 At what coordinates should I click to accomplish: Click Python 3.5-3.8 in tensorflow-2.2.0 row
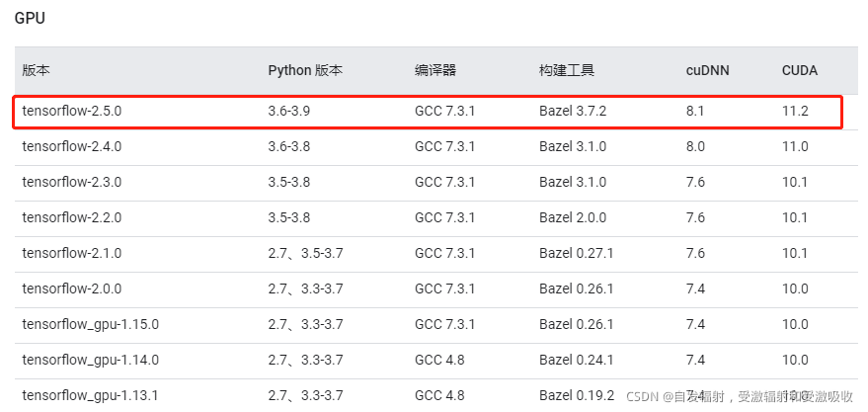(289, 217)
